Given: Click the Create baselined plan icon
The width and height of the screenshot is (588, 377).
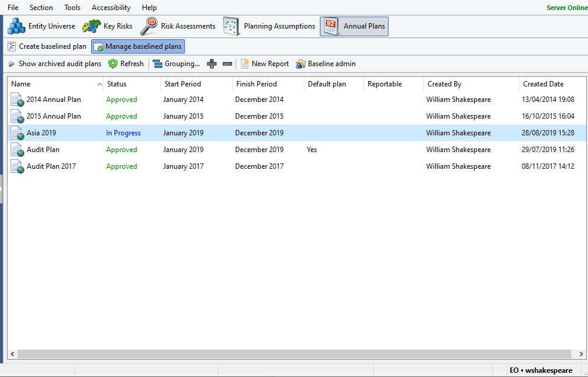Looking at the screenshot, I should click(12, 47).
